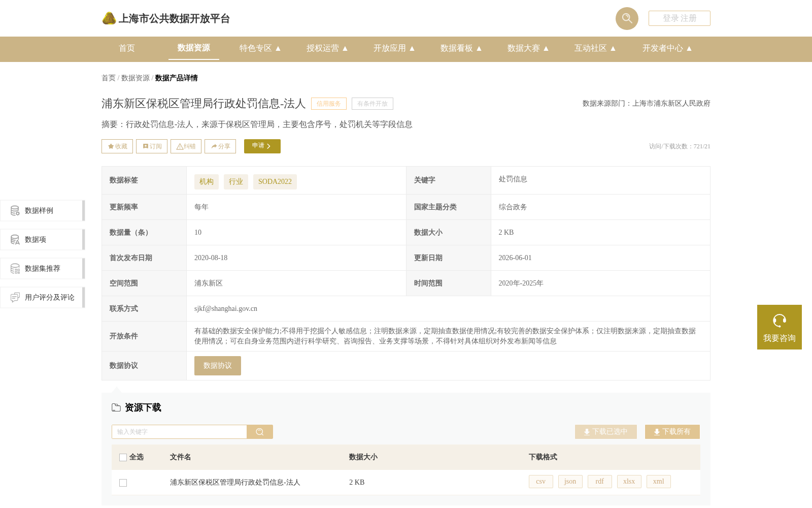Screen dimensions: 812x508
Task: Expand the 数据大赛 menu
Action: coord(528,48)
